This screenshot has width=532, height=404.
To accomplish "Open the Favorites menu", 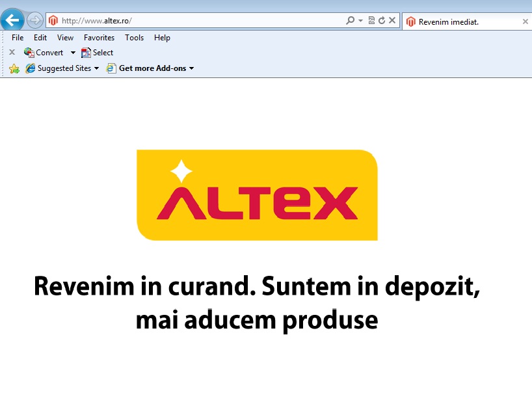I will coord(99,38).
